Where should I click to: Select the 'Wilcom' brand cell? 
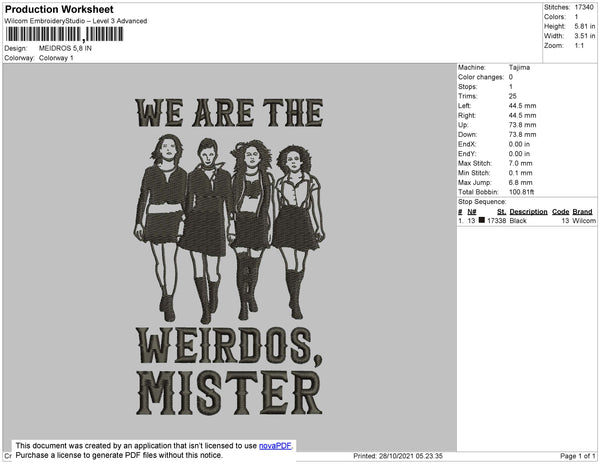584,221
